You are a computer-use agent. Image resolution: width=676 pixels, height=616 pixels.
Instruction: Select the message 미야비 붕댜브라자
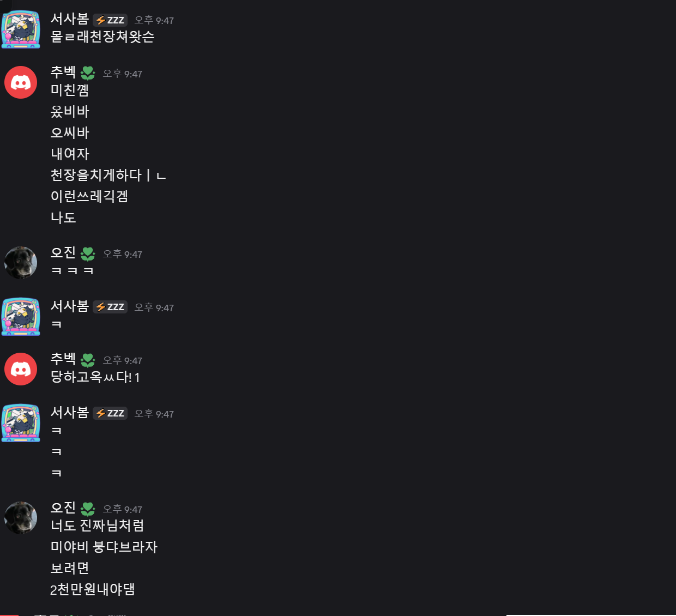[104, 547]
